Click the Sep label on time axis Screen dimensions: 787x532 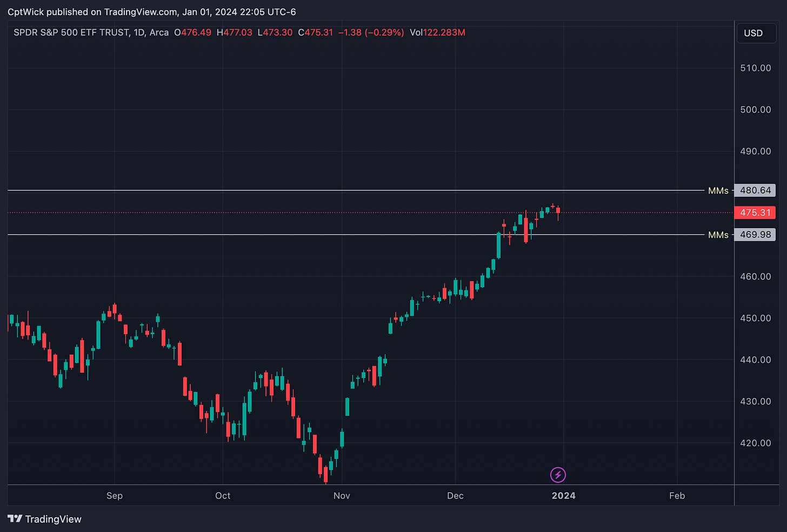click(x=115, y=496)
